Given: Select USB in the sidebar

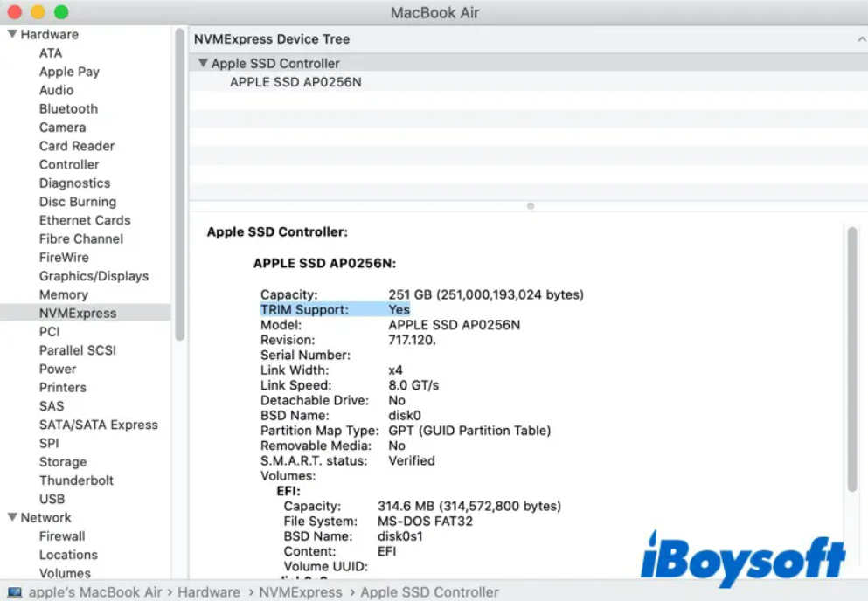Looking at the screenshot, I should pos(52,499).
